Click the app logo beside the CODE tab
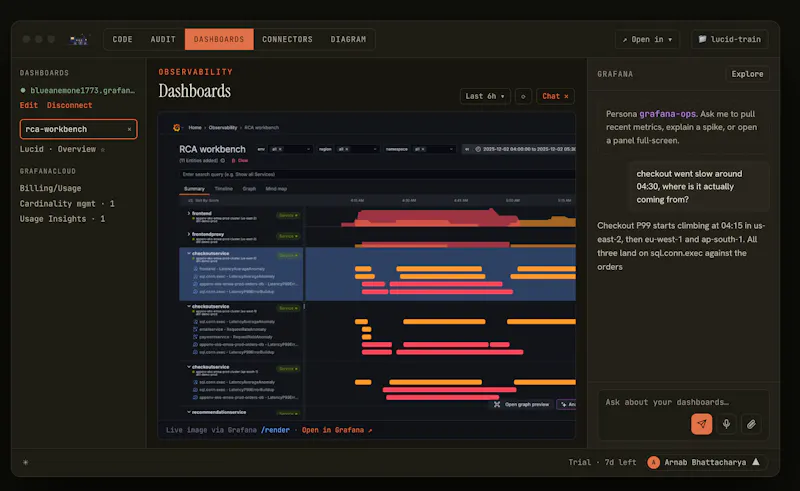The width and height of the screenshot is (800, 491). coord(79,39)
